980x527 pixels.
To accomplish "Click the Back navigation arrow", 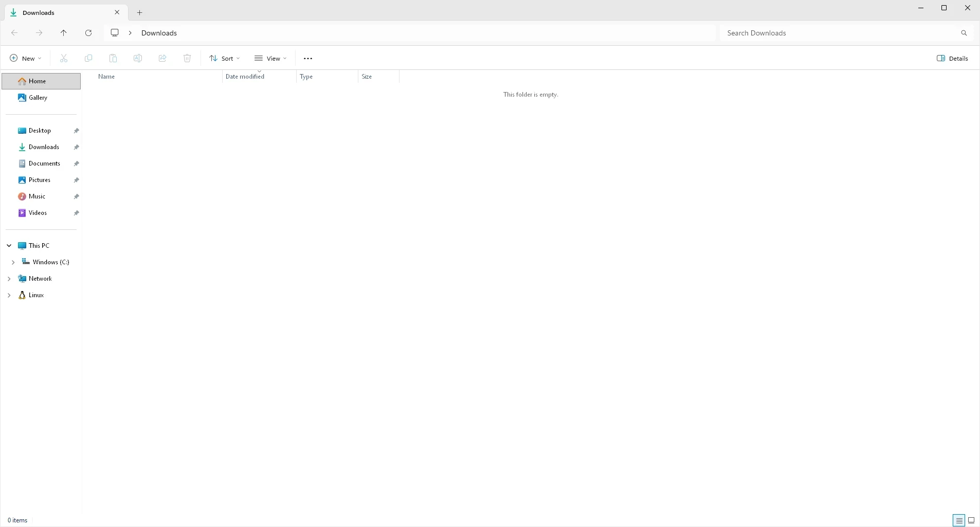I will point(14,33).
